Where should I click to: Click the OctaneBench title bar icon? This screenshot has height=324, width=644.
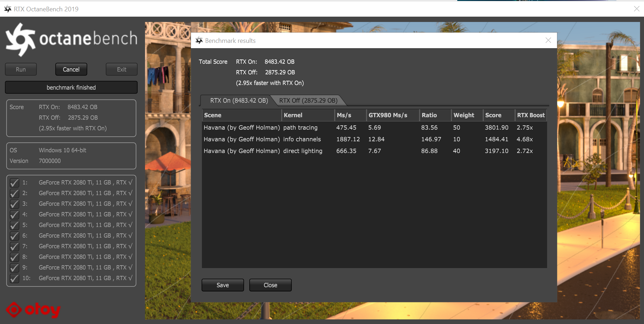point(7,9)
